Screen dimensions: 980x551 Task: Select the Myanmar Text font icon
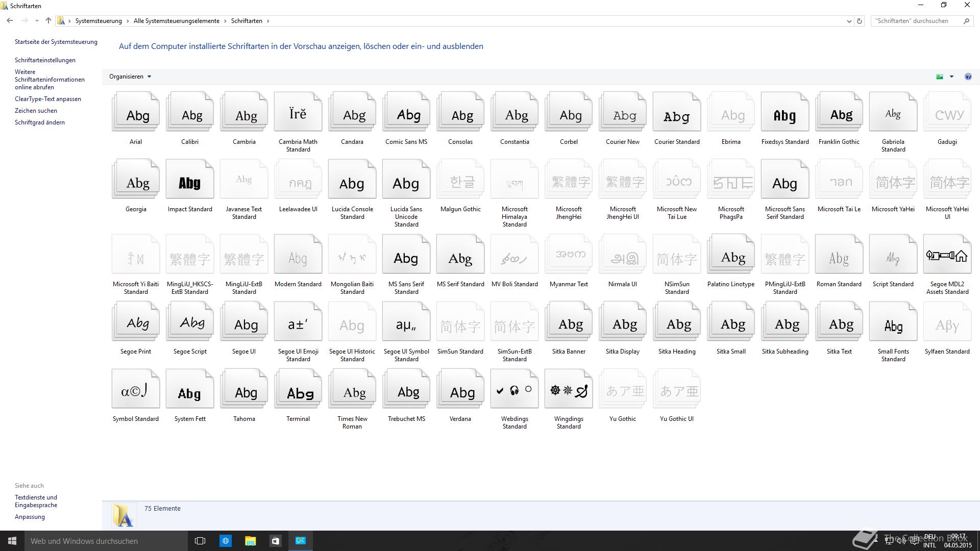[569, 254]
